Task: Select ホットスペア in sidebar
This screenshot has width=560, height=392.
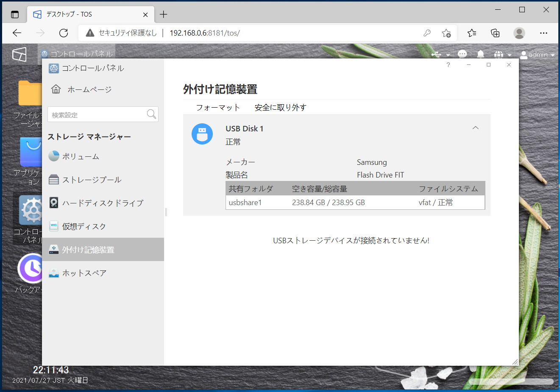Action: tap(84, 273)
